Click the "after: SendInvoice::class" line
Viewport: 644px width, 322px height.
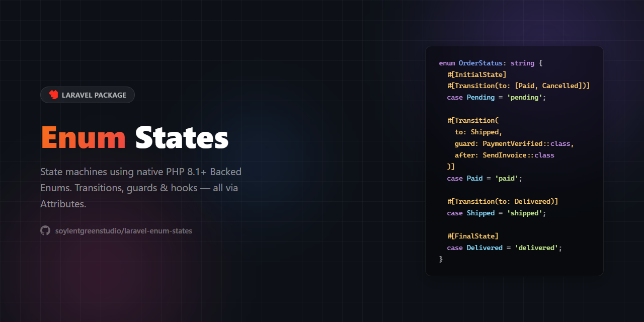(505, 155)
